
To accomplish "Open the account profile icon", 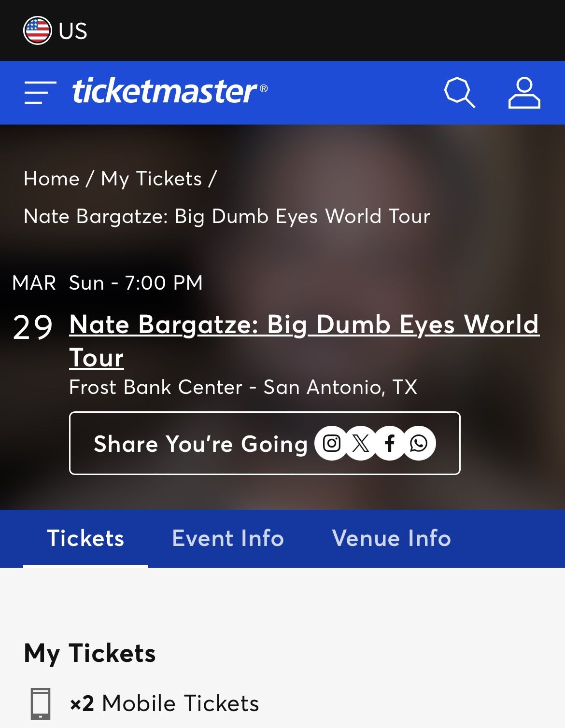I will (x=524, y=92).
